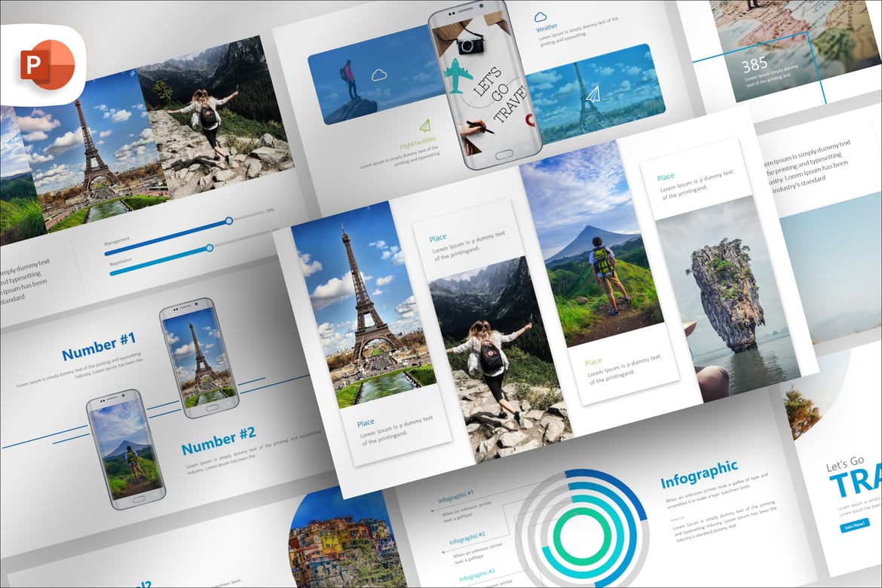The height and width of the screenshot is (588, 882).
Task: Click the Place label below green-backpack hiker
Action: pyautogui.click(x=593, y=362)
